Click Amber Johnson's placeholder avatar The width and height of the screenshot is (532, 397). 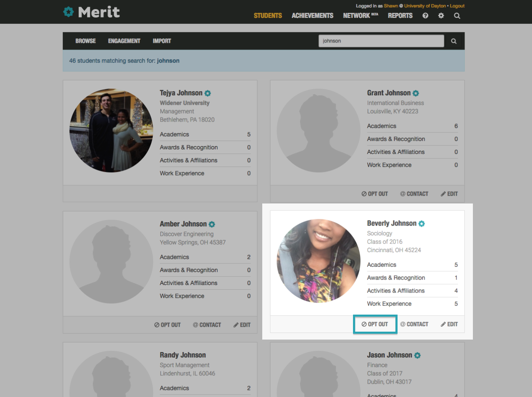tap(111, 261)
